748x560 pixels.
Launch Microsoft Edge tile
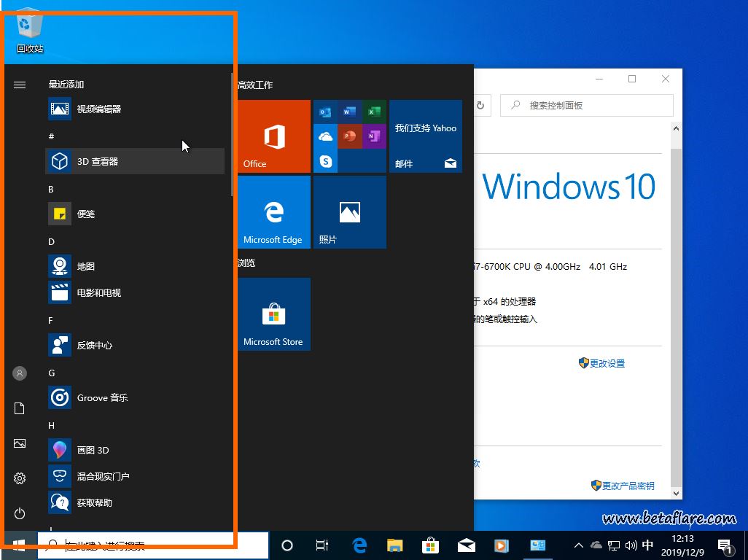click(x=274, y=212)
